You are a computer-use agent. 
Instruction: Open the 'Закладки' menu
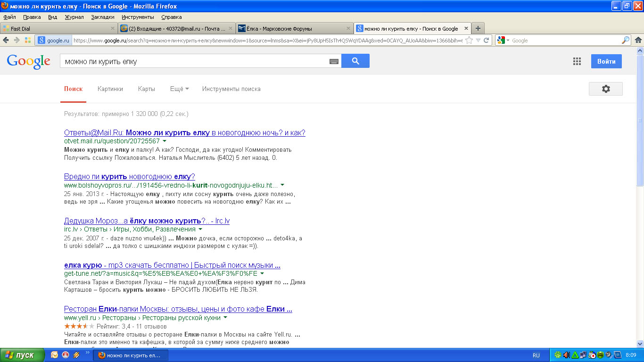(102, 17)
